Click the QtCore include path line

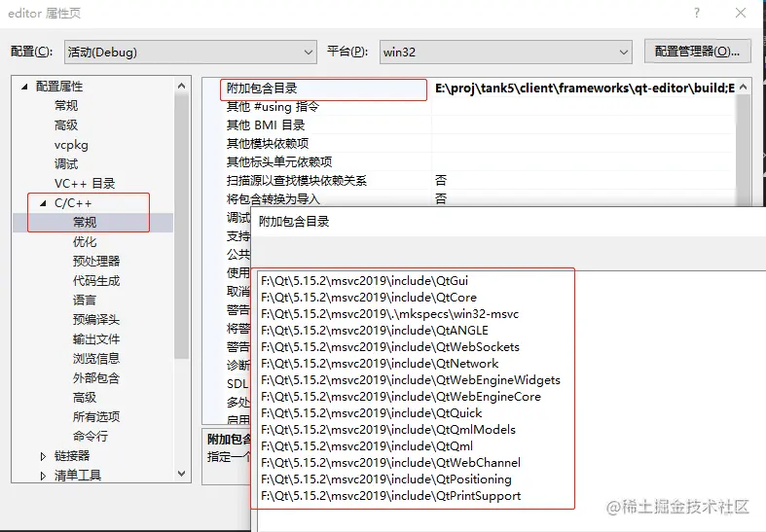click(368, 298)
